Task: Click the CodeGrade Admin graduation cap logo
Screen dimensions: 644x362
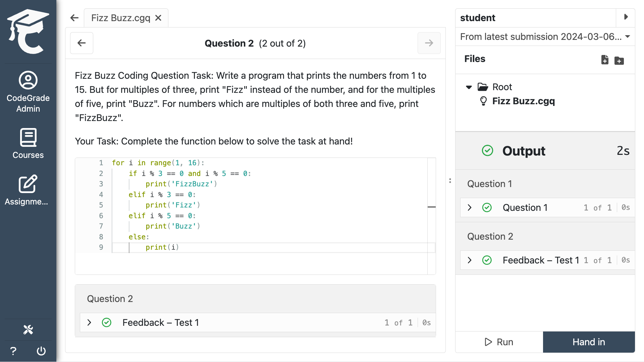Action: pyautogui.click(x=28, y=31)
